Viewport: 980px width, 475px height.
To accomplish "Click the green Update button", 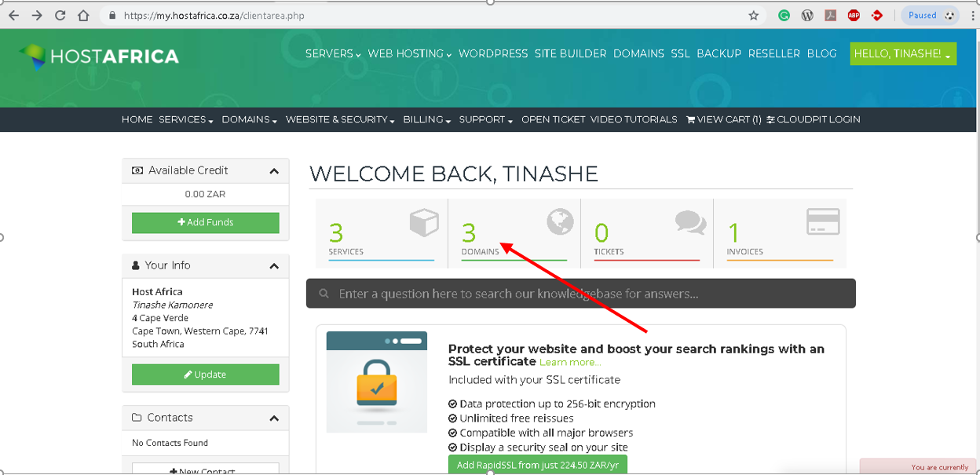I will click(206, 375).
